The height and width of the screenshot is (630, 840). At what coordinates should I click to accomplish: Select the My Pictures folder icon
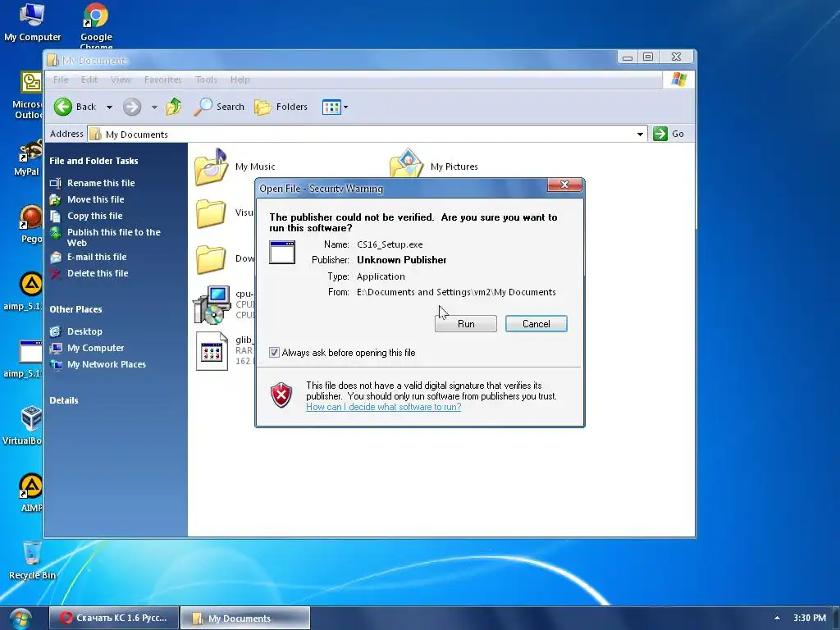(407, 163)
